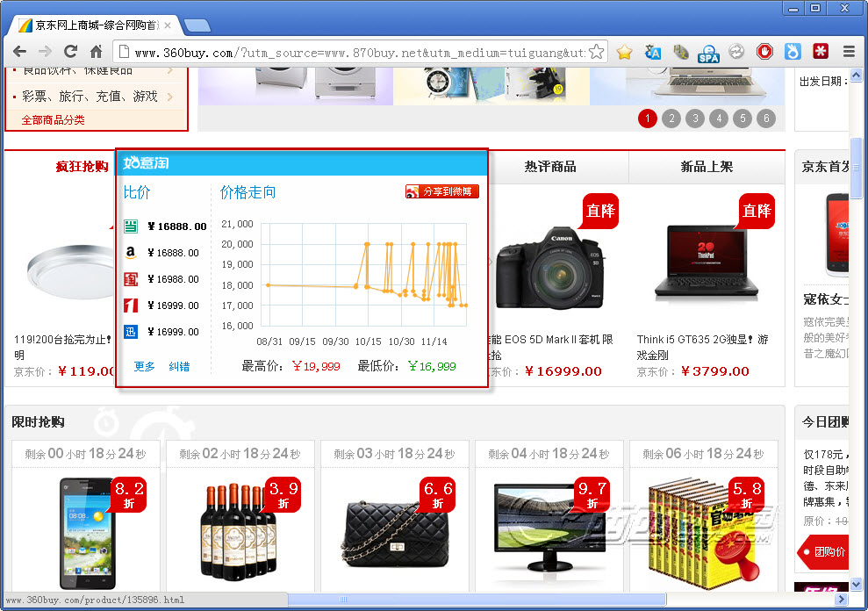Viewport: 868px width, 611px height.
Task: Switch to the 热评商品 tab
Action: point(550,167)
